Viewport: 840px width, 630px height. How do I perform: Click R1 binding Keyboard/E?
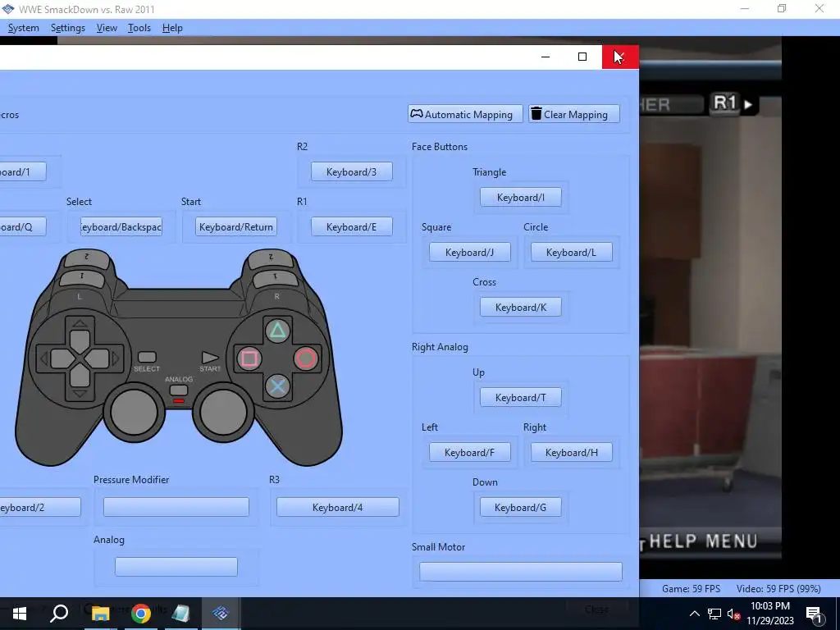(351, 227)
